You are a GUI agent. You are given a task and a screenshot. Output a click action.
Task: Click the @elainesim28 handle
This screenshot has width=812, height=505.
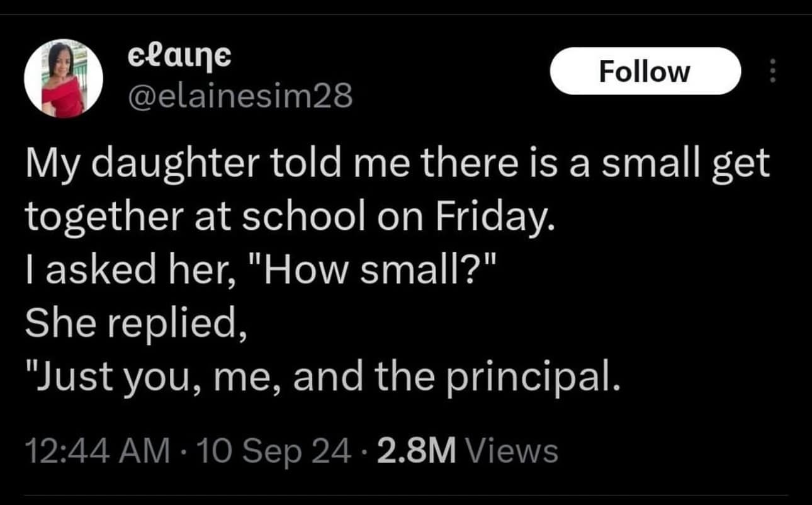239,96
